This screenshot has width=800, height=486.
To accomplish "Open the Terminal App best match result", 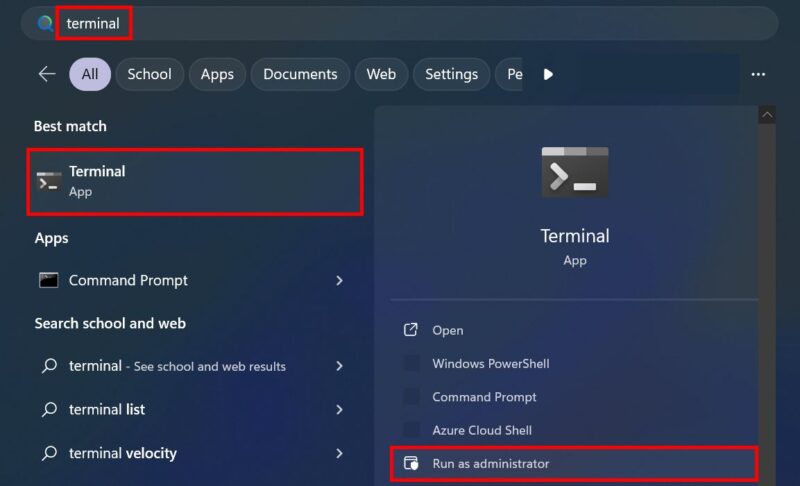I will tap(195, 182).
